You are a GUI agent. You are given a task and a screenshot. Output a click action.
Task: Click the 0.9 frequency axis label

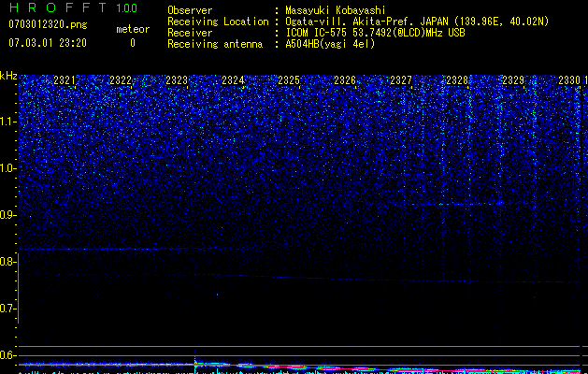[8, 215]
